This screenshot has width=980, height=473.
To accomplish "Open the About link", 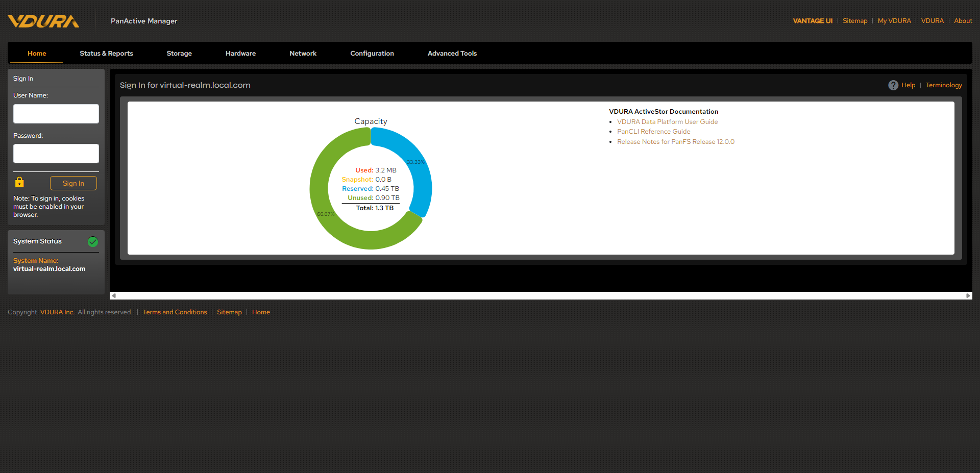I will tap(963, 21).
